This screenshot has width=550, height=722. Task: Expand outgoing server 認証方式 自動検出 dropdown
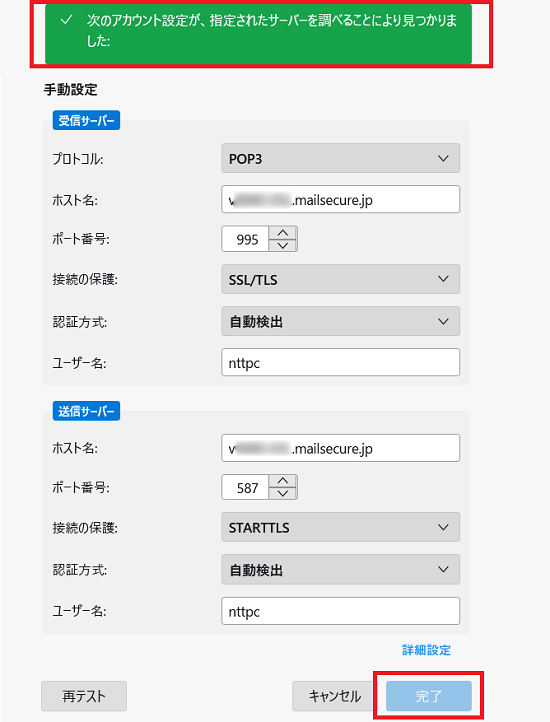click(340, 570)
